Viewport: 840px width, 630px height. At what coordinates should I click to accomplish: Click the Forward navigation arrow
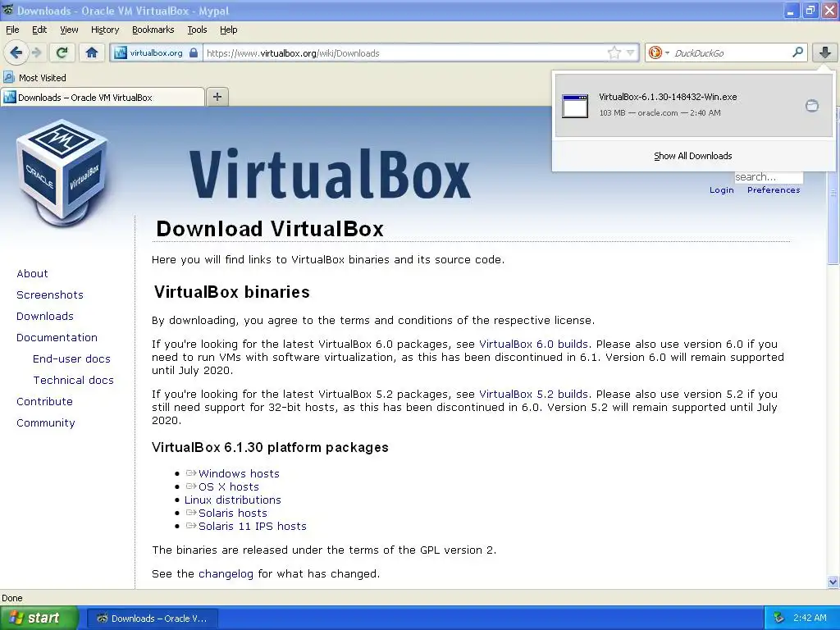(x=36, y=52)
